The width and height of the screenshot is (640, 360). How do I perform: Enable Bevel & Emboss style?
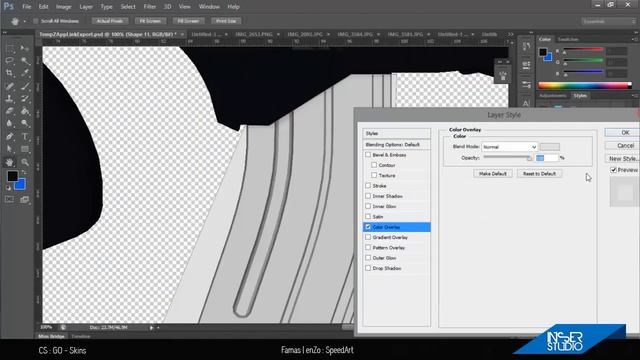point(368,155)
